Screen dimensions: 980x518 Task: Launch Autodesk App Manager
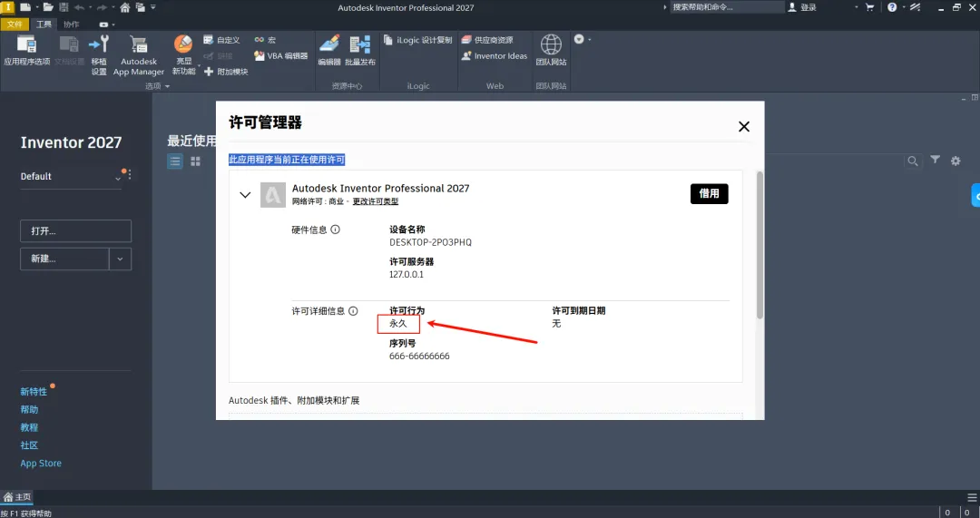click(139, 55)
